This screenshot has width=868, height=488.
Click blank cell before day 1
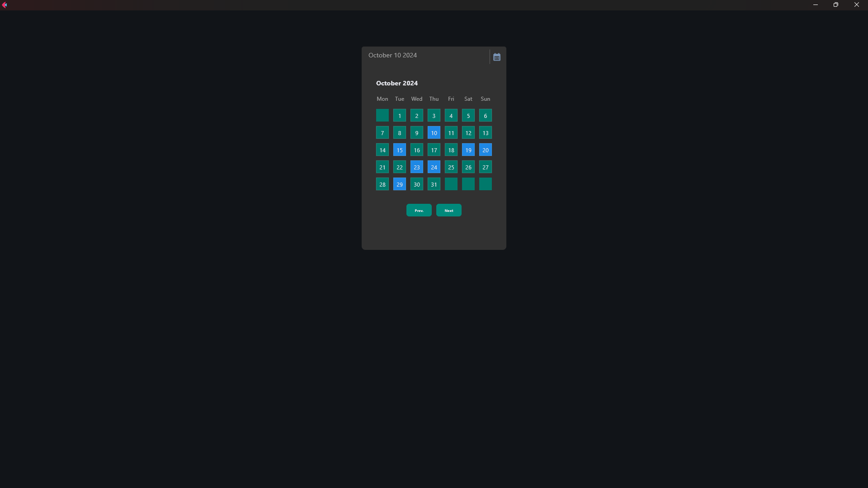point(382,116)
